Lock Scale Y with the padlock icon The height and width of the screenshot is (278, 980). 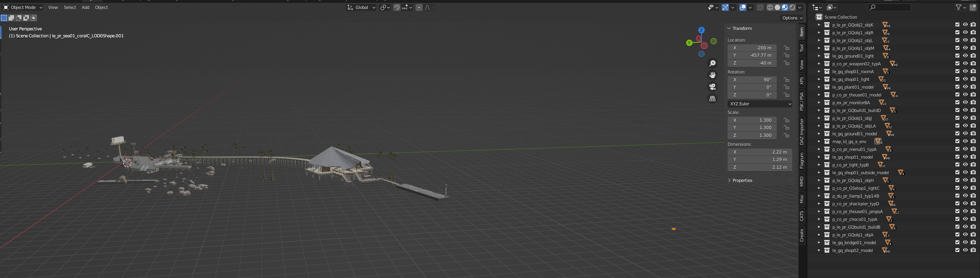pos(786,128)
